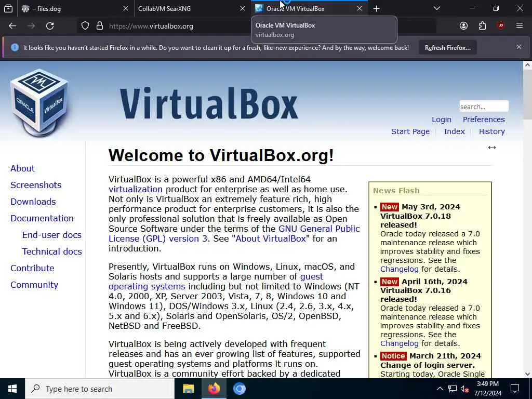
Task: Switch to the files.dog tab
Action: (x=75, y=8)
